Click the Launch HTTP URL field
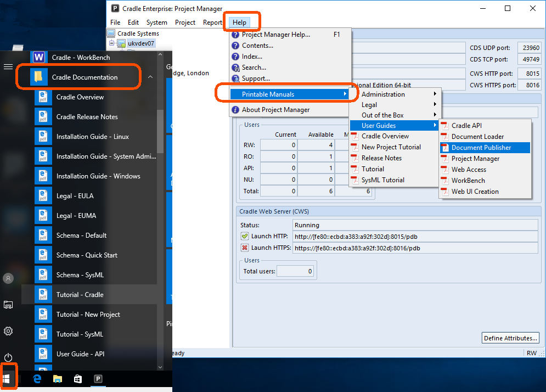Image resolution: width=546 pixels, height=392 pixels. (415, 237)
